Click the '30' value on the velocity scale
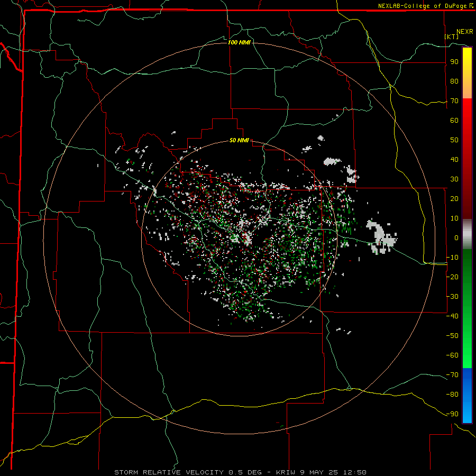This screenshot has width=476, height=476. click(x=454, y=179)
